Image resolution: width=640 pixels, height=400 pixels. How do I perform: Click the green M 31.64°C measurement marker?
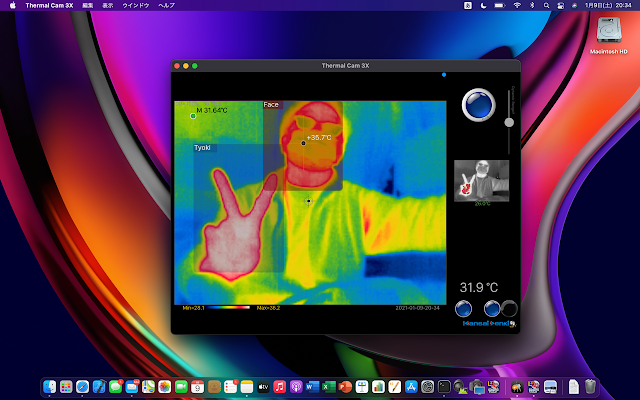[x=193, y=116]
